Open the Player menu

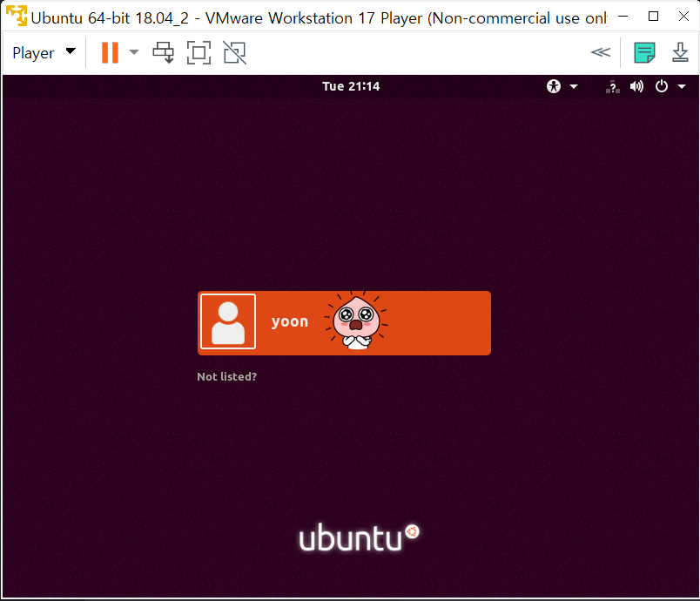(x=44, y=52)
